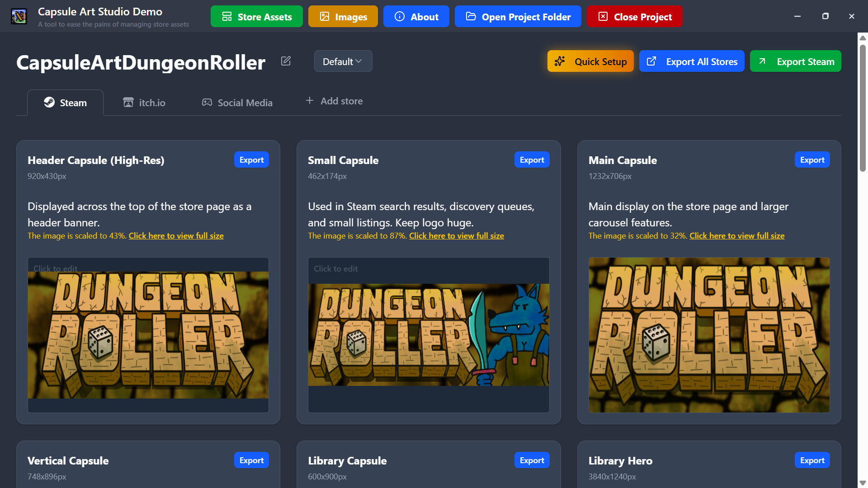Viewport: 868px width, 488px height.
Task: Launch Quick Setup wizard
Action: point(590,61)
